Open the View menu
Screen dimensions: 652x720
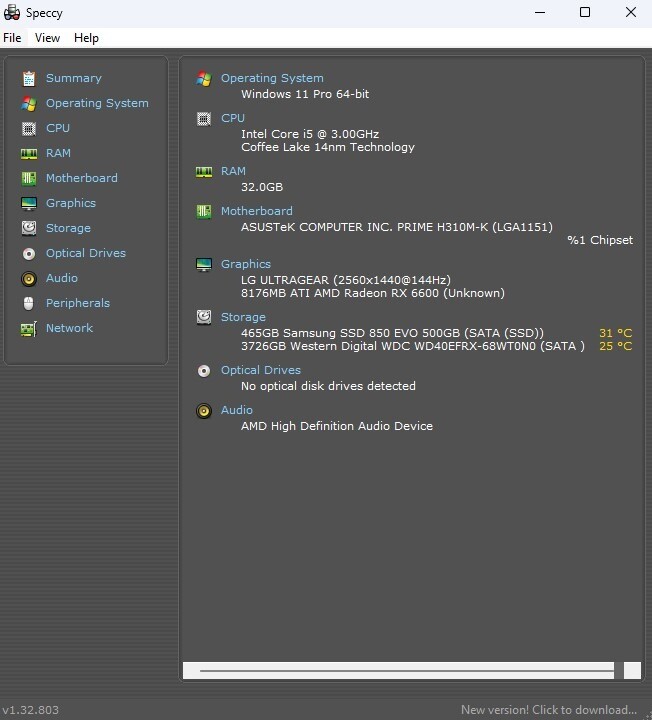click(x=47, y=38)
